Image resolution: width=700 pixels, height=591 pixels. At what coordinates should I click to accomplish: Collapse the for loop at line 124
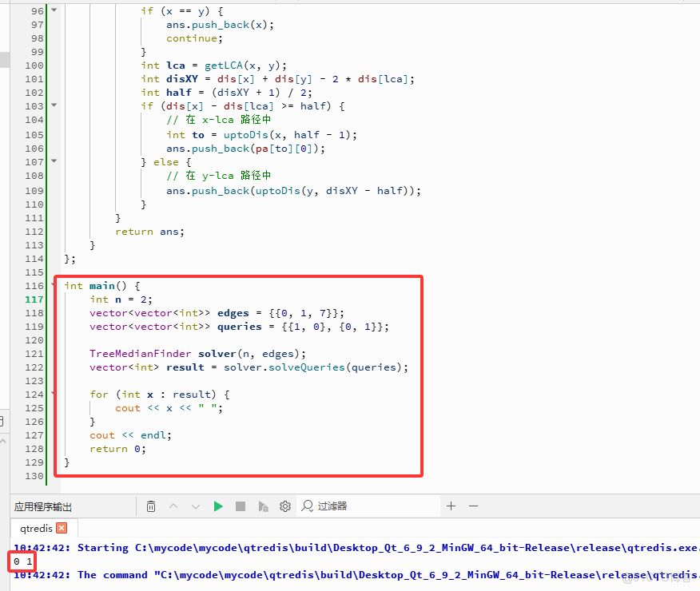[x=53, y=394]
